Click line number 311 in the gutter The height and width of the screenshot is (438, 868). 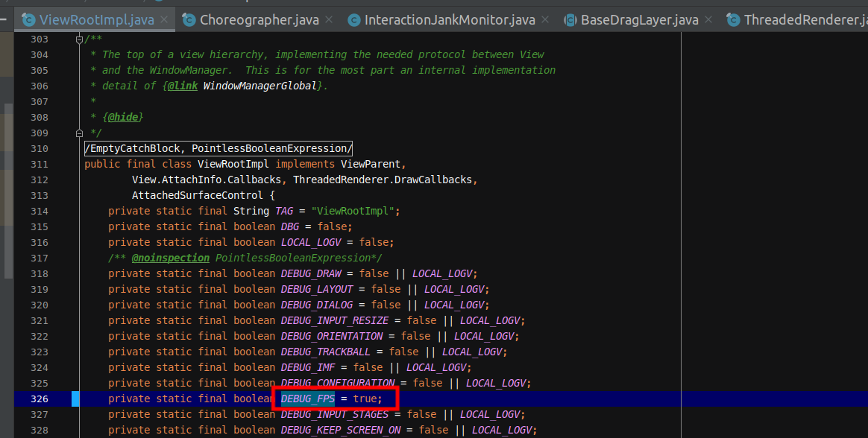click(x=40, y=164)
